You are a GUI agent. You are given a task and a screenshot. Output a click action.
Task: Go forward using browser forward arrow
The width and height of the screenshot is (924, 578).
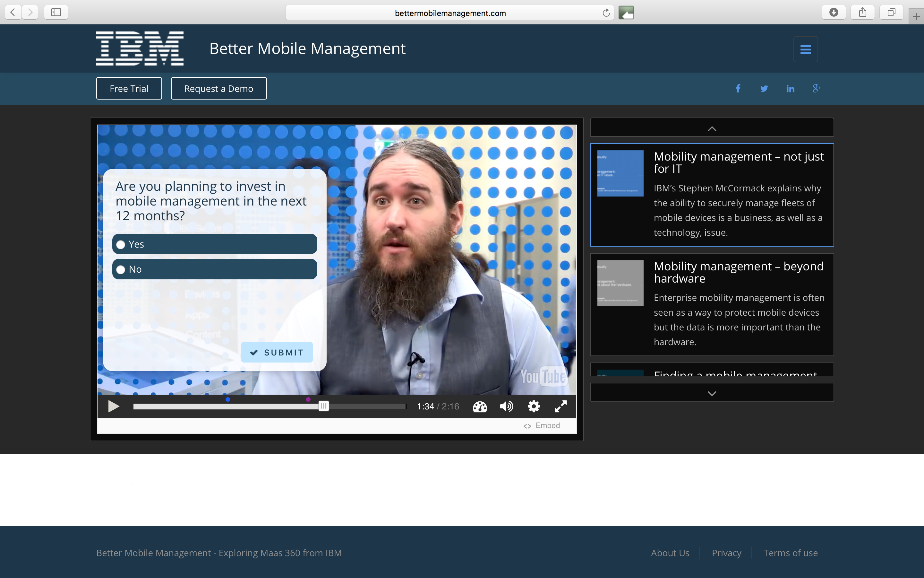coord(30,12)
